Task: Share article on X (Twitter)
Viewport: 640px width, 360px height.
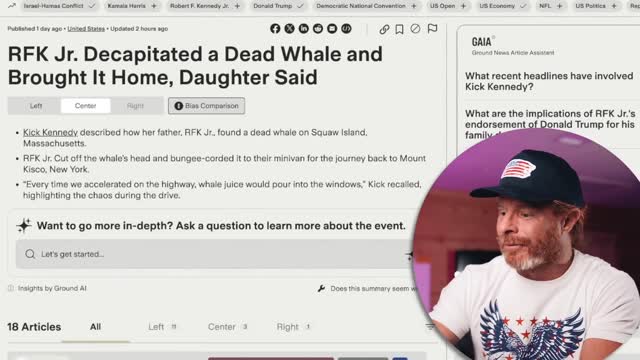Action: point(289,29)
